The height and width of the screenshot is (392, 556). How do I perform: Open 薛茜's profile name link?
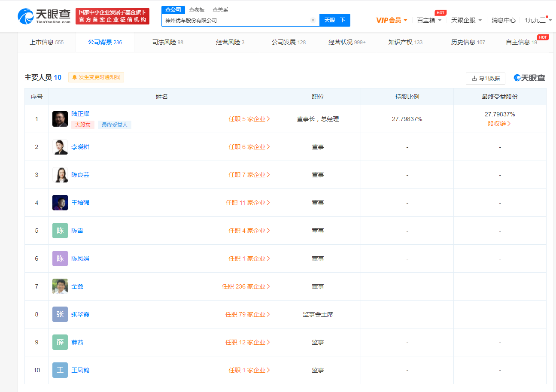click(77, 342)
